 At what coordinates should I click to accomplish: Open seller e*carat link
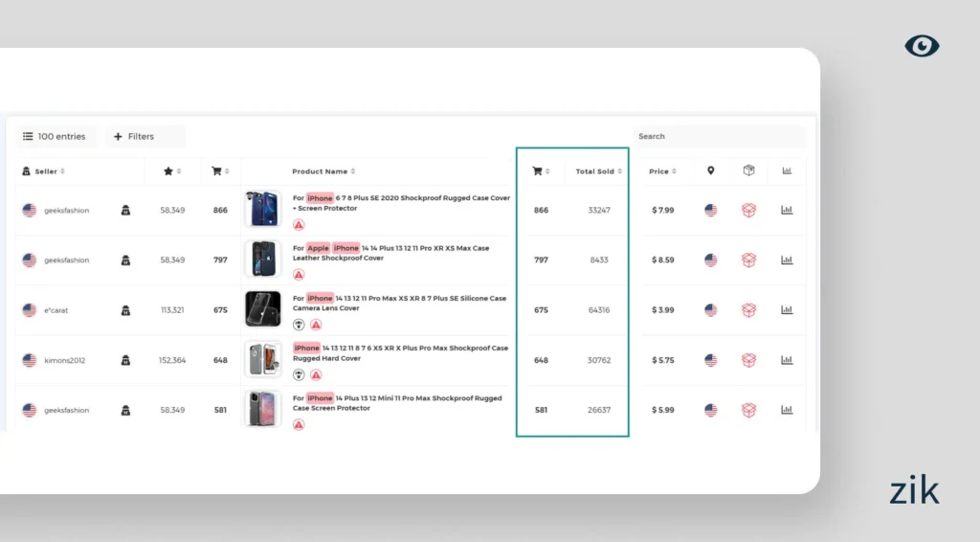click(x=56, y=310)
